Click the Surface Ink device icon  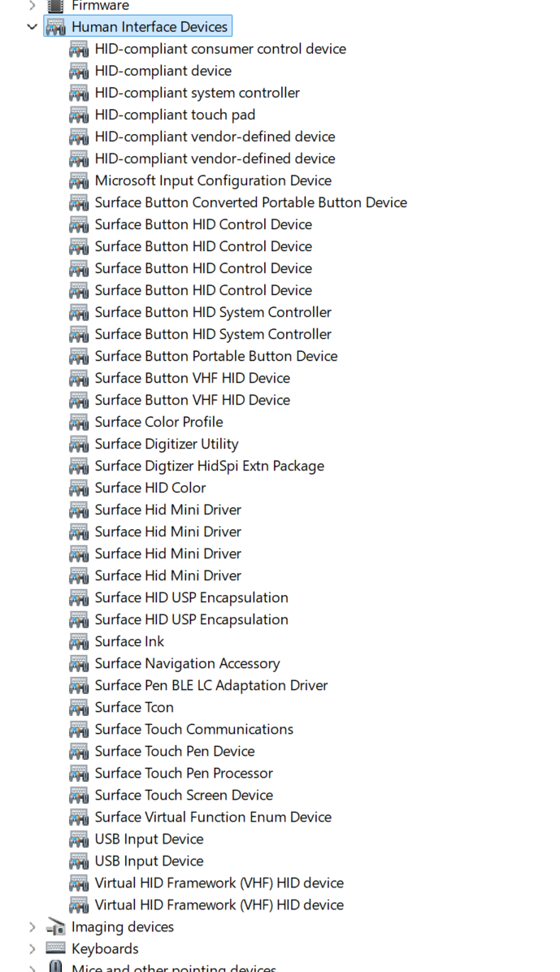pyautogui.click(x=79, y=641)
